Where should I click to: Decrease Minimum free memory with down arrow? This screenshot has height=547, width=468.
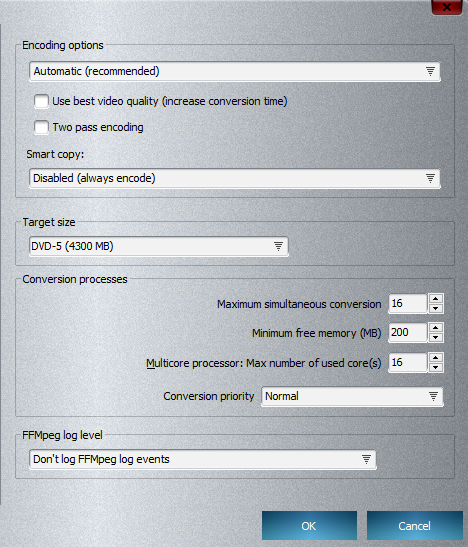(436, 337)
